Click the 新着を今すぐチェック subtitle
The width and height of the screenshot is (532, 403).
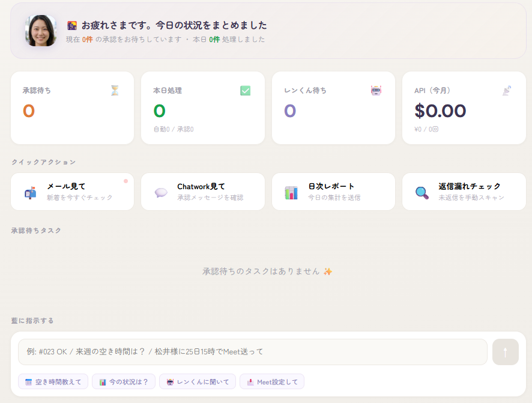[x=79, y=198]
